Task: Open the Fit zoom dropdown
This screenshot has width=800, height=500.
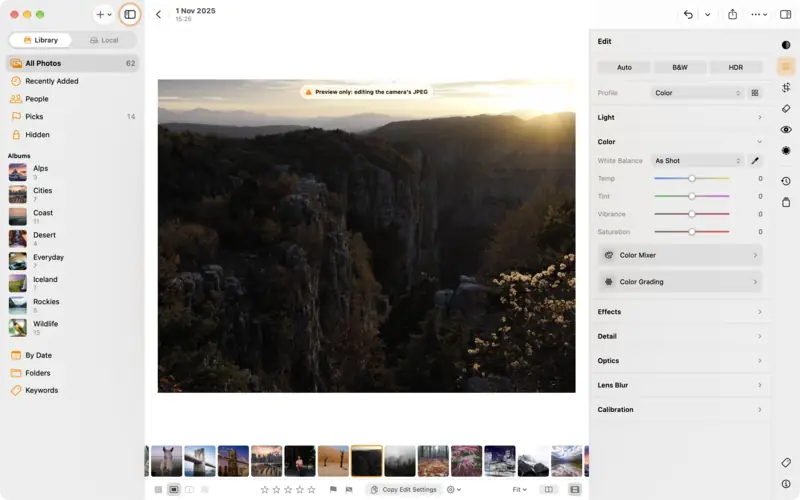Action: [x=519, y=490]
